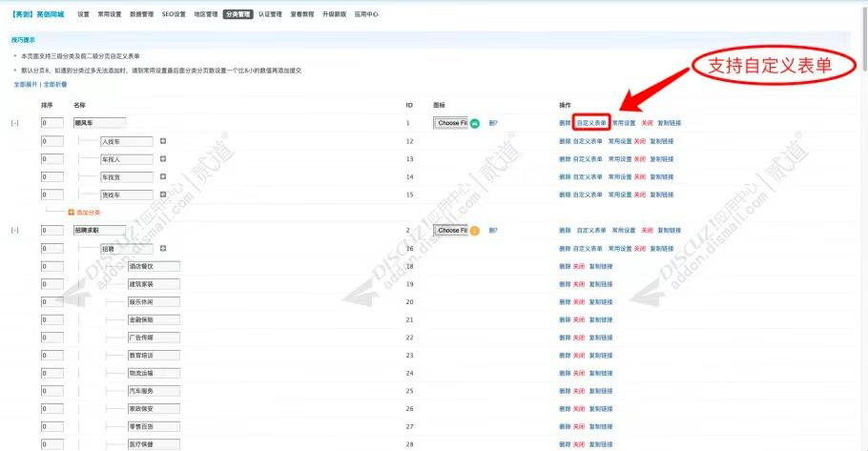
Task: Click the plus icon beside 车找人
Action: pos(163,159)
